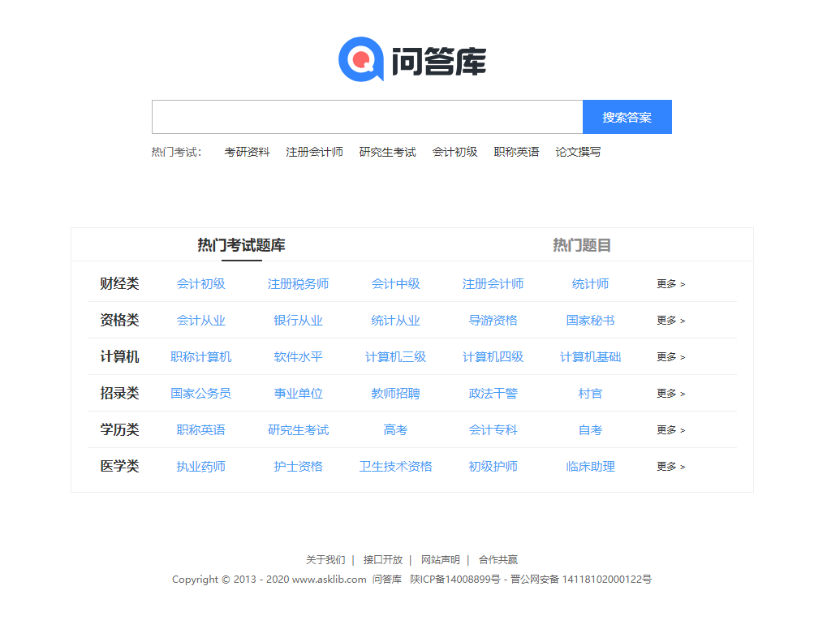
Task: Open the 合作共赢 footer link
Action: tap(498, 560)
